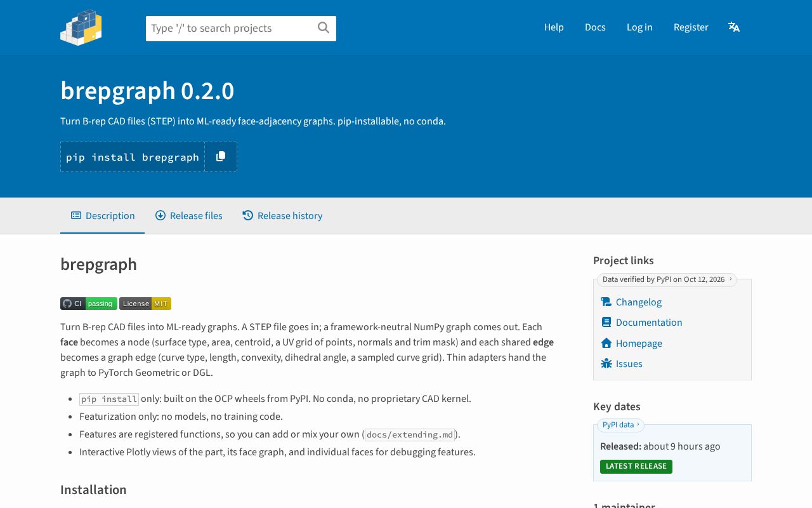Open the PyPI logo home link
The image size is (812, 508).
(81, 27)
